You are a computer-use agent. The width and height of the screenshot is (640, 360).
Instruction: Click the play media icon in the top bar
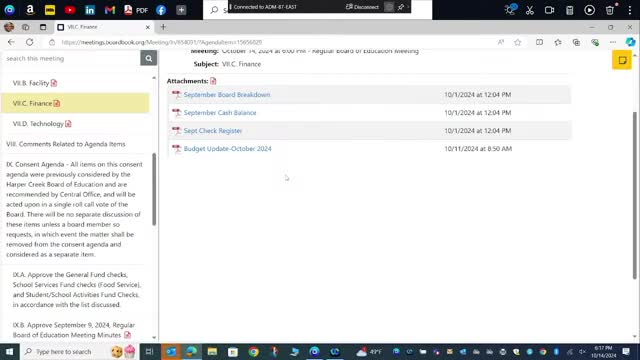(x=589, y=10)
